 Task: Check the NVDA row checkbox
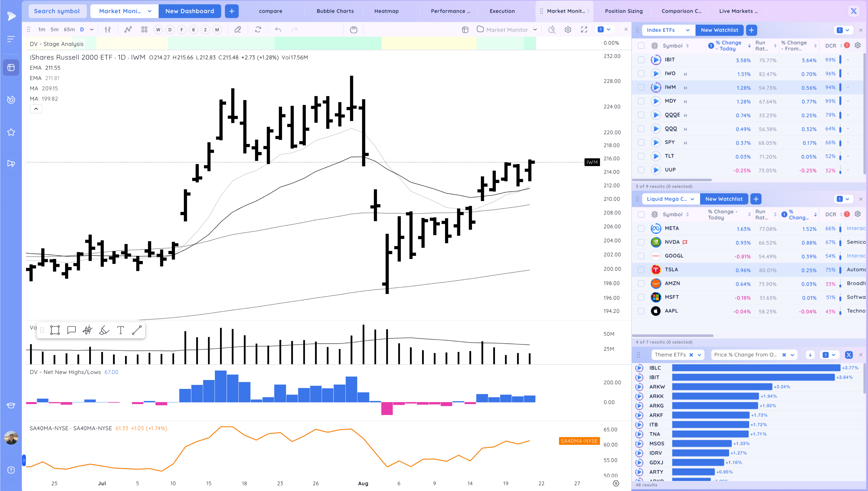pyautogui.click(x=641, y=242)
